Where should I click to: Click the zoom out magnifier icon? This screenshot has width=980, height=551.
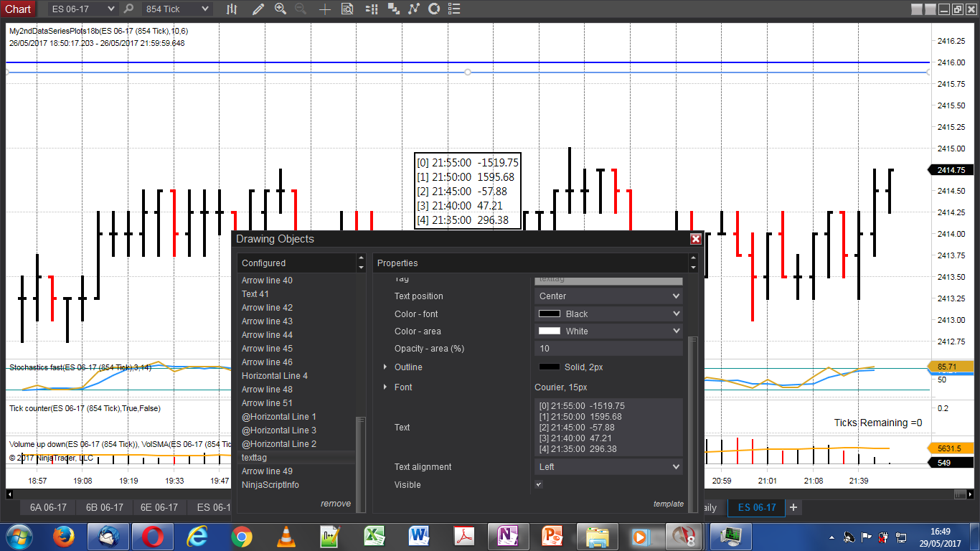(x=301, y=9)
